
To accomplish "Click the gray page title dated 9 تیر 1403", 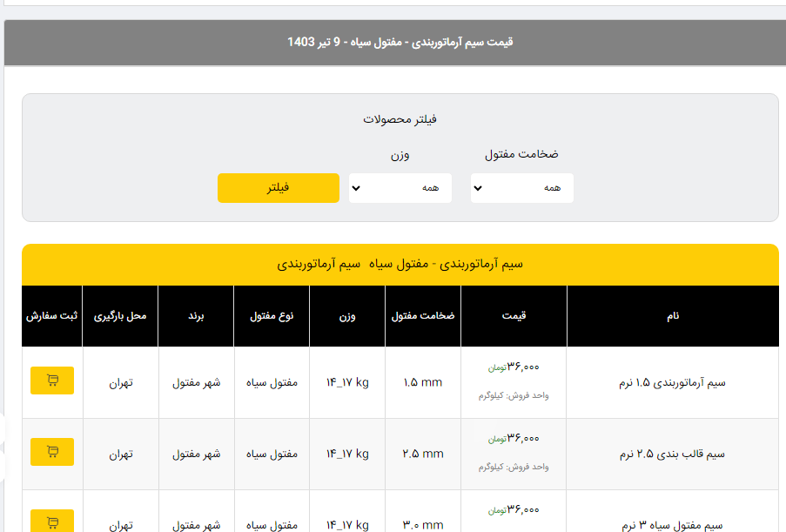I will pos(400,42).
